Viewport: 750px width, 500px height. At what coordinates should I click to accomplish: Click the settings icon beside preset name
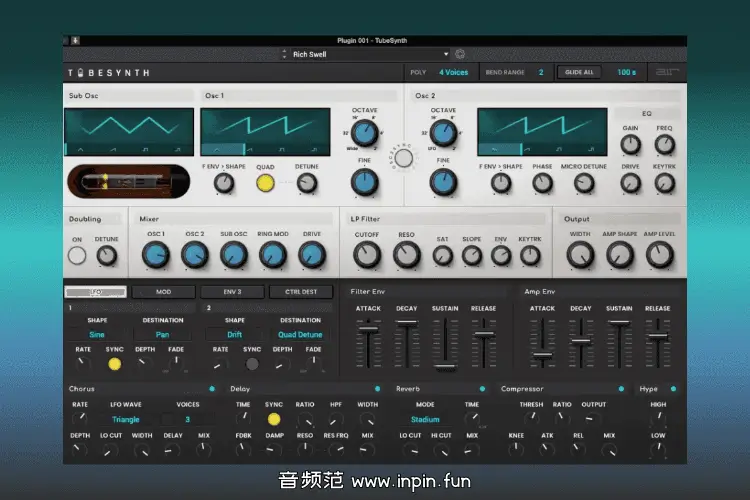click(x=461, y=54)
